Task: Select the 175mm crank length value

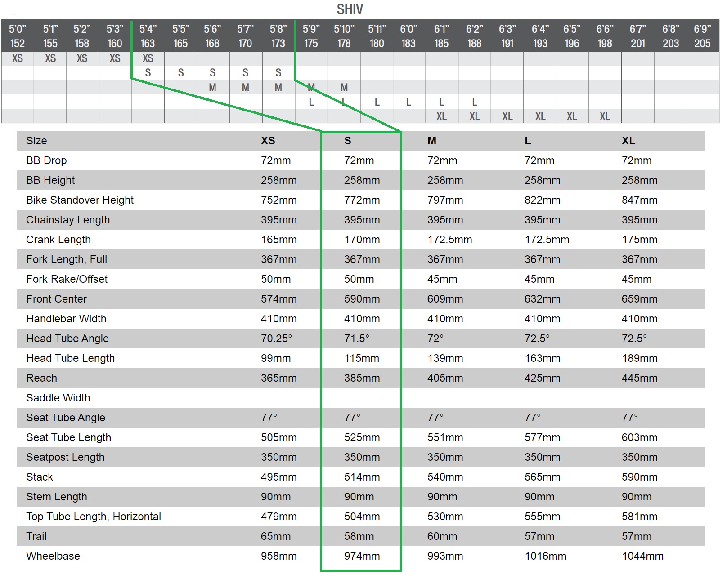Action: point(640,240)
